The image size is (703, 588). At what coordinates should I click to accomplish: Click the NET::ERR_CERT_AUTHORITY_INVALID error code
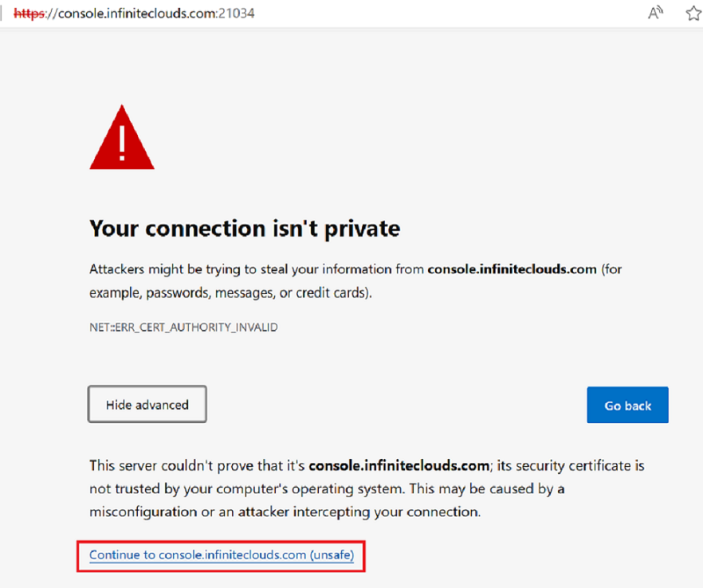coord(183,327)
